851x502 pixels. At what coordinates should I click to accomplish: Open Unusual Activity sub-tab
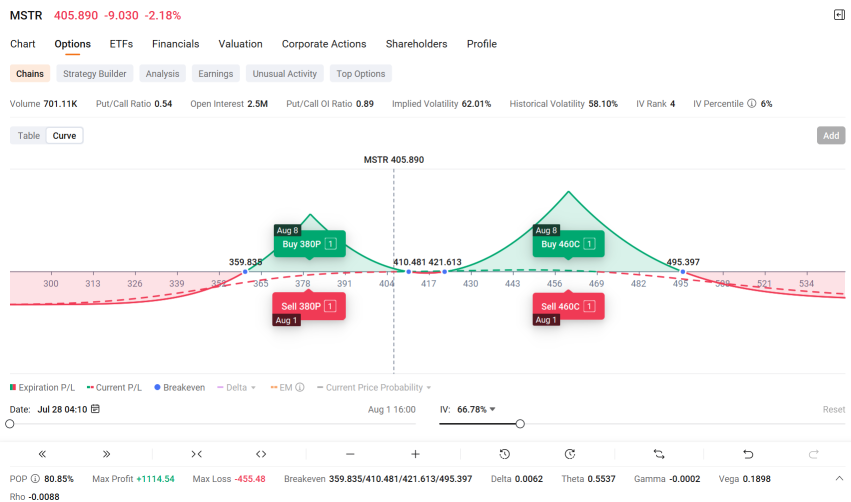pyautogui.click(x=284, y=73)
